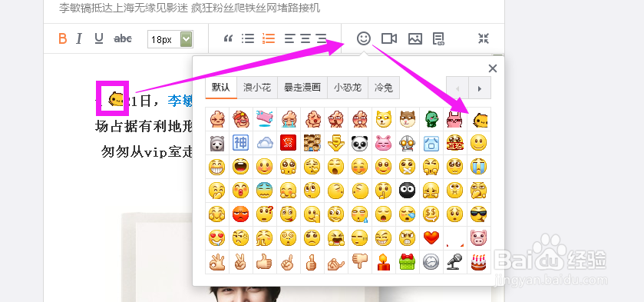The height and width of the screenshot is (302, 644).
Task: Click the smiley emoticon toolbar icon
Action: tap(364, 38)
